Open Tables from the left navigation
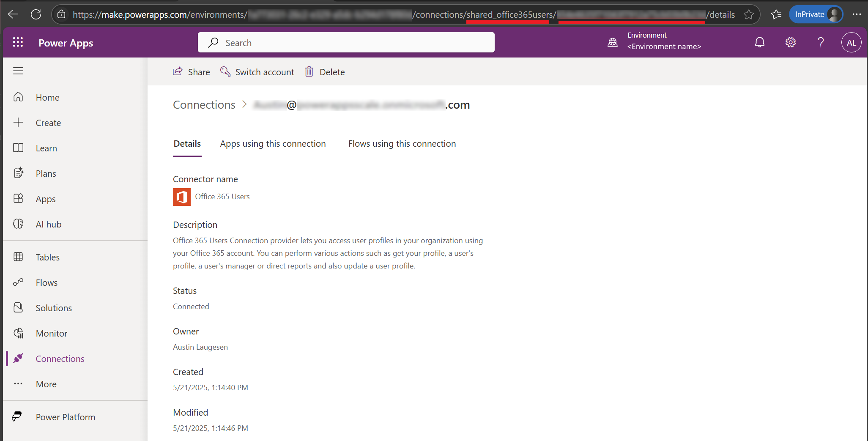Screen dimensions: 868x441 point(47,257)
